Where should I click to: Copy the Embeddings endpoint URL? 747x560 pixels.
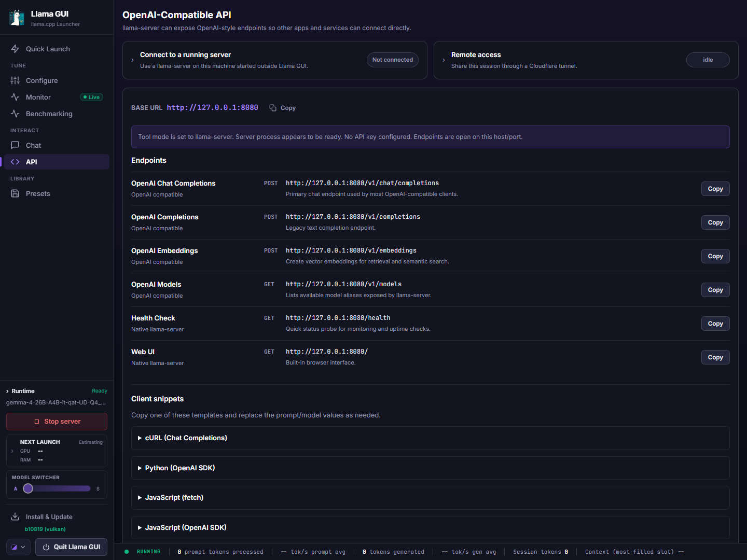point(715,256)
